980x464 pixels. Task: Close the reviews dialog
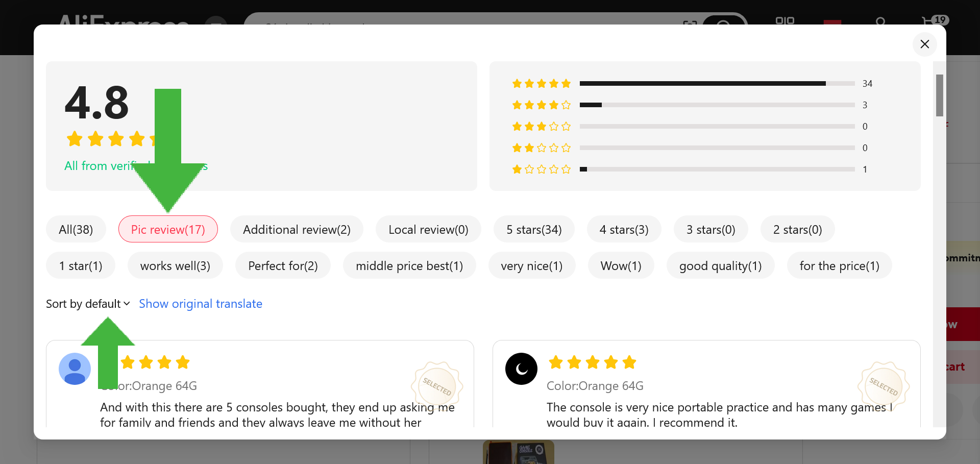point(924,44)
